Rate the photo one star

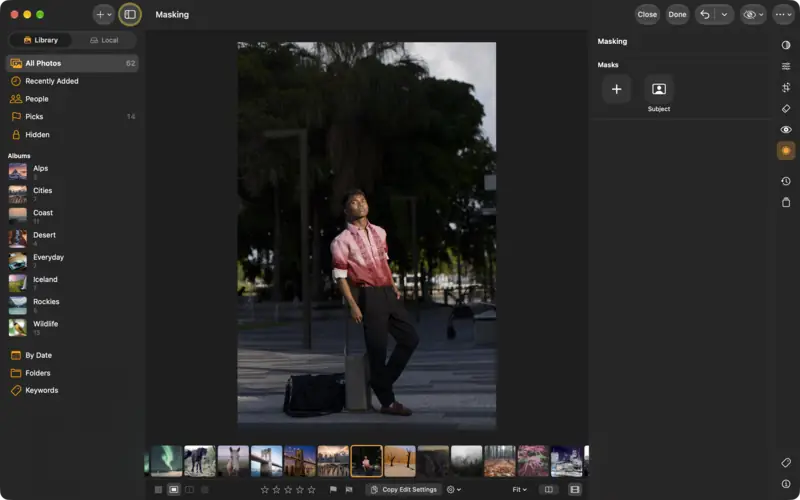[264, 490]
